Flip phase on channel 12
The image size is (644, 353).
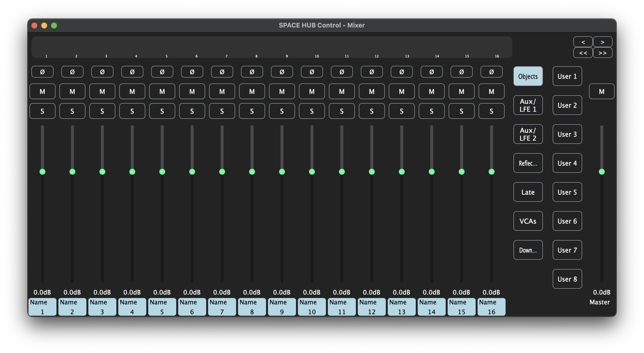pyautogui.click(x=372, y=72)
